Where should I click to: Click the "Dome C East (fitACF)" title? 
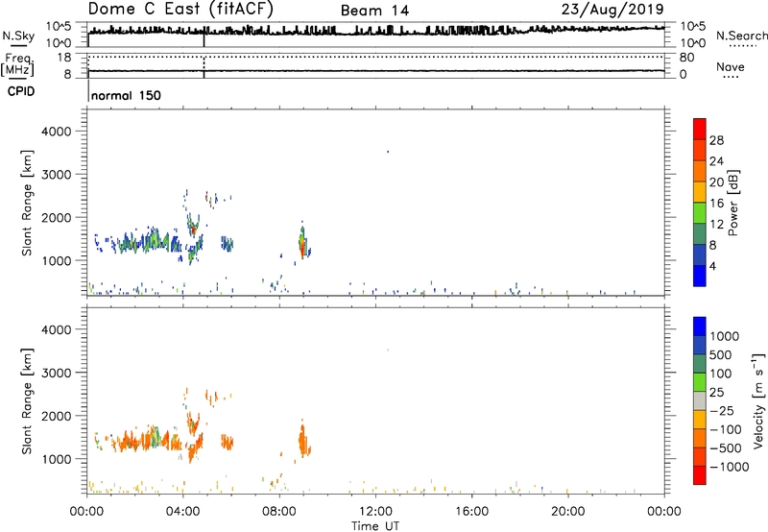point(180,10)
